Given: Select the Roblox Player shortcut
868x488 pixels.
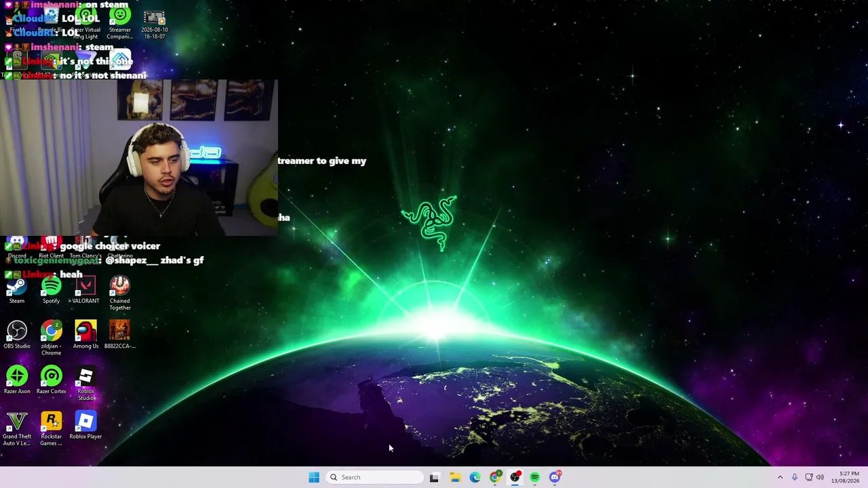Looking at the screenshot, I should coord(85,426).
